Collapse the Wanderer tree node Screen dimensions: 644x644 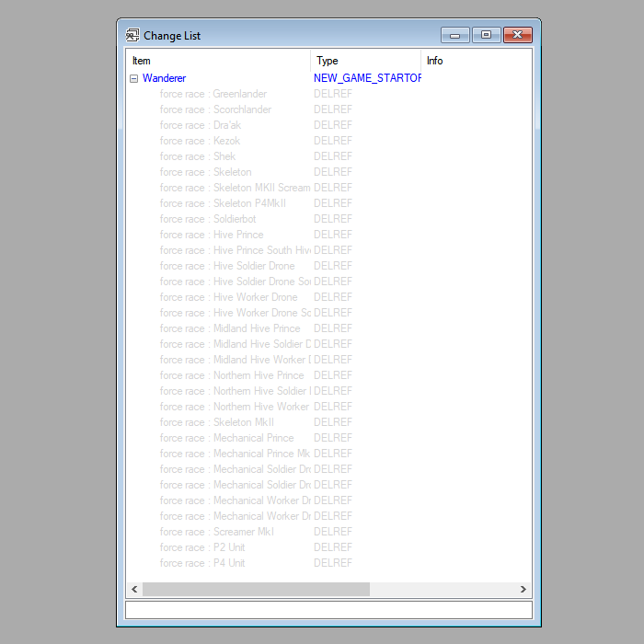coord(133,78)
